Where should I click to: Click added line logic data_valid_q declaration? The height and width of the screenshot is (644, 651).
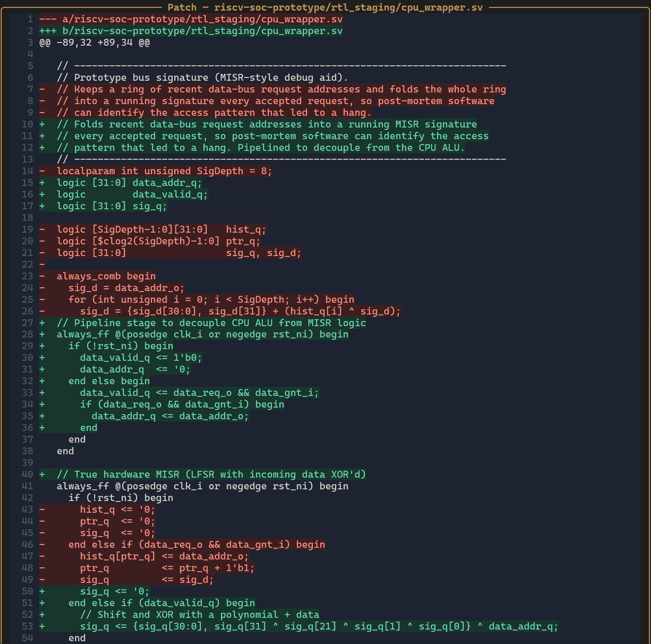124,195
